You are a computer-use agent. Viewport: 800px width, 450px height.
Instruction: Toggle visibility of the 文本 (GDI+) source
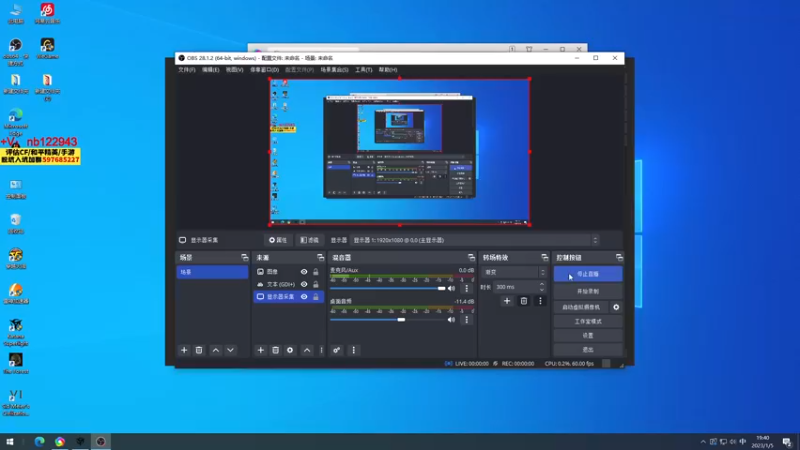pos(304,284)
